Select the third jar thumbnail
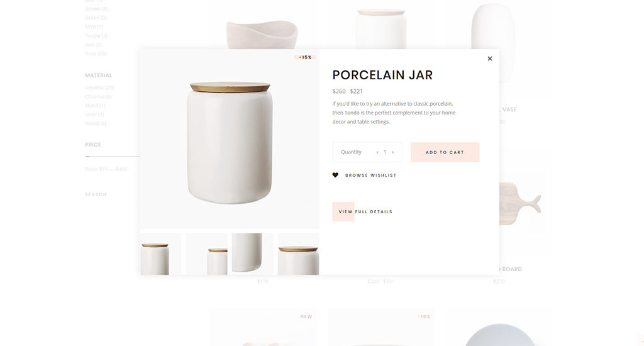 pyautogui.click(x=253, y=254)
